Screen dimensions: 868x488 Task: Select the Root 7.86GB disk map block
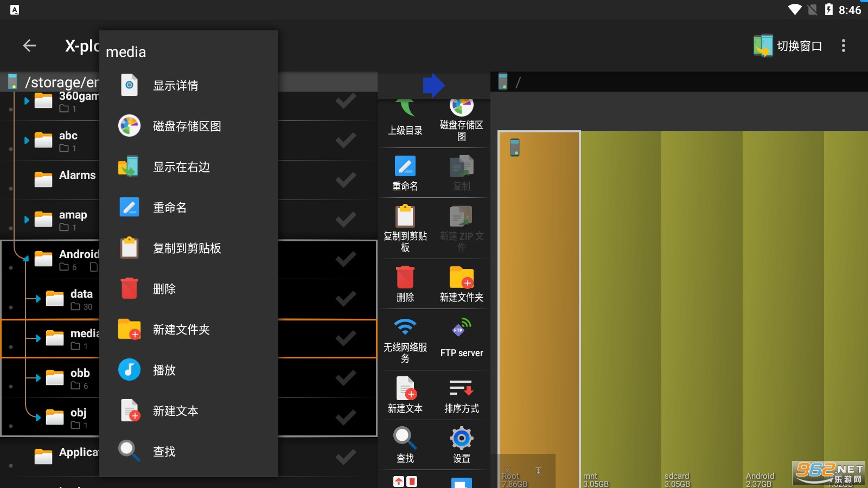(539, 309)
